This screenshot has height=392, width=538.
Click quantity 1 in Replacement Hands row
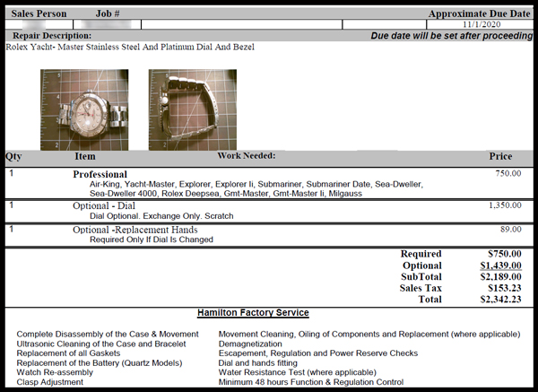[x=12, y=229]
